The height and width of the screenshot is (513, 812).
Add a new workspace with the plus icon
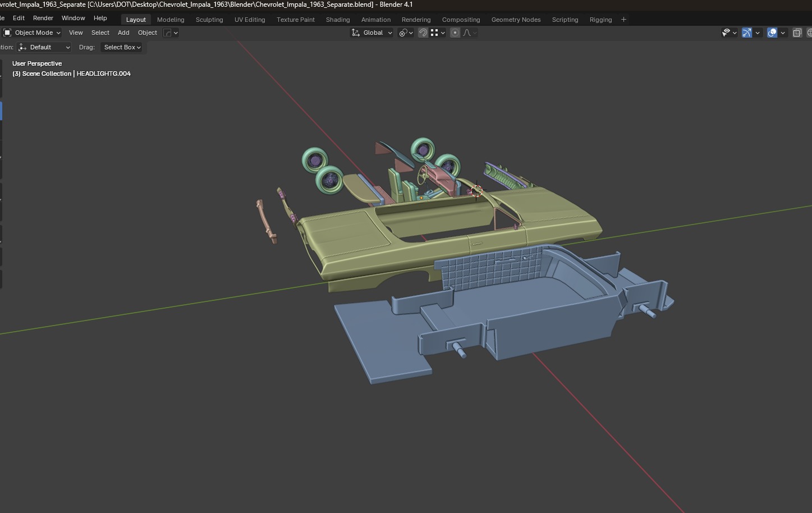point(623,20)
